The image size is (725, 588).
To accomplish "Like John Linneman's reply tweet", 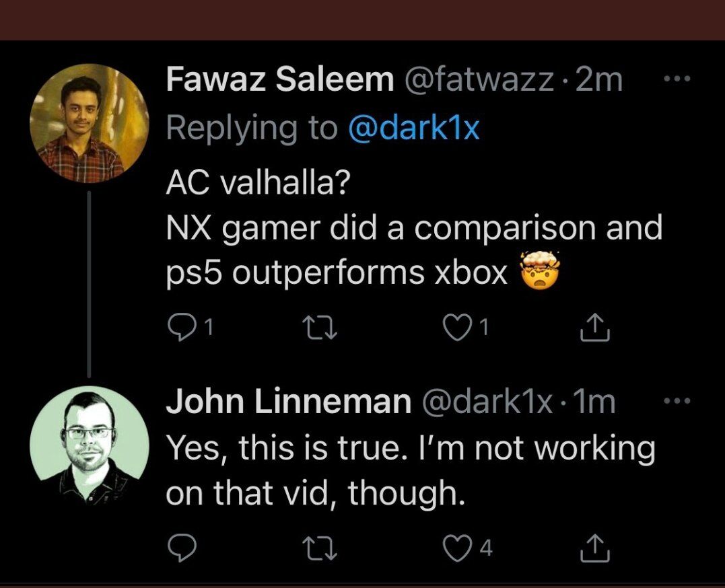I will tap(457, 550).
